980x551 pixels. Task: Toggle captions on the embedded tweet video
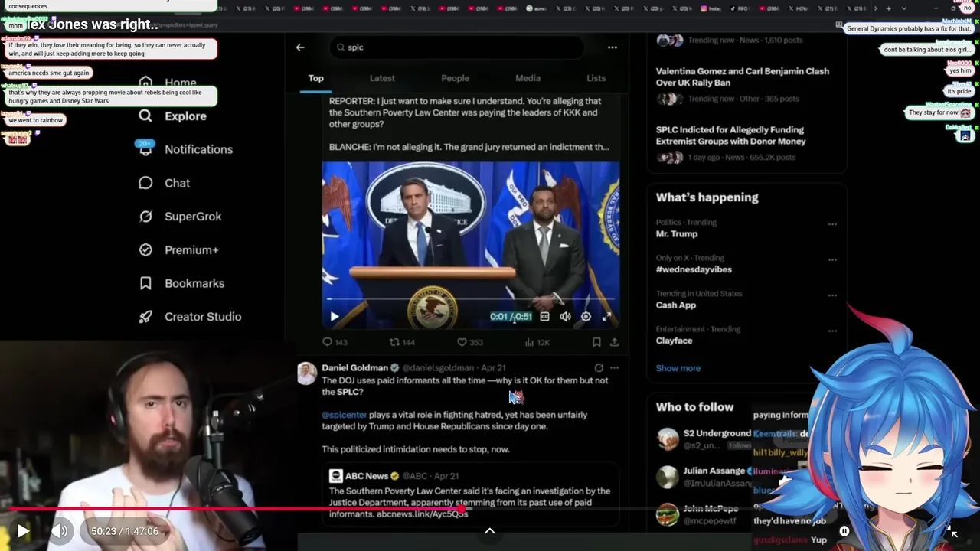click(x=544, y=316)
